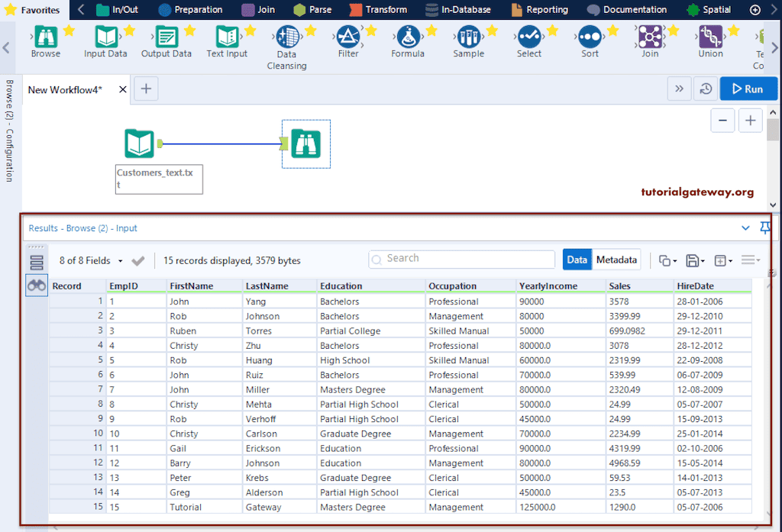Select the Union tool
This screenshot has height=532, width=782.
[710, 38]
